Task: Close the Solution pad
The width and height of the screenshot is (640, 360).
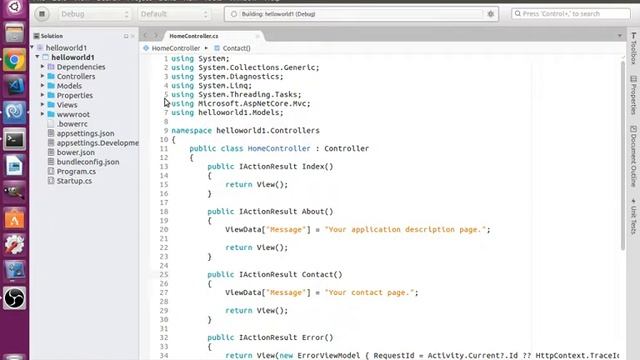Action: pos(133,36)
